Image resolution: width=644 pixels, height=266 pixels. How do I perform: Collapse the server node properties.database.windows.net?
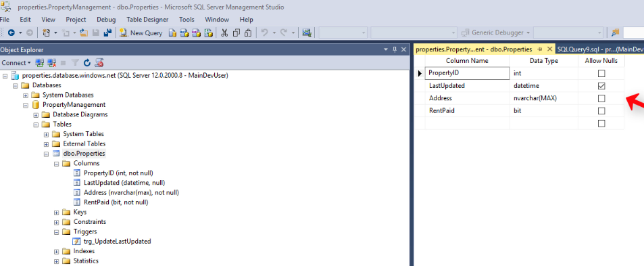(x=5, y=76)
